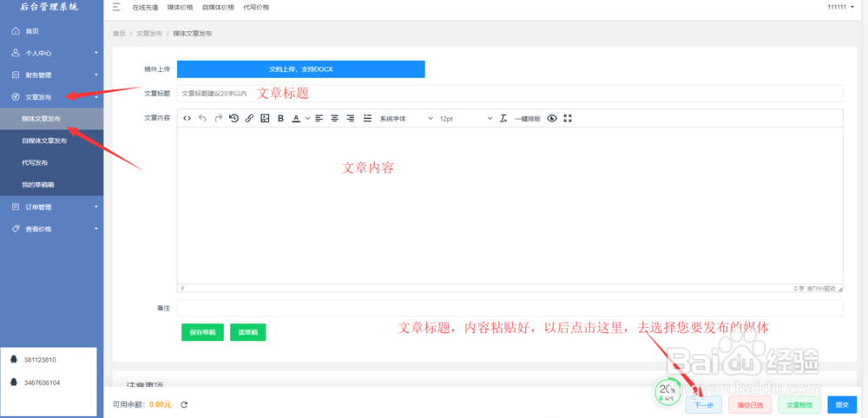Open the restore history icon in the editor toolbar

[x=233, y=118]
